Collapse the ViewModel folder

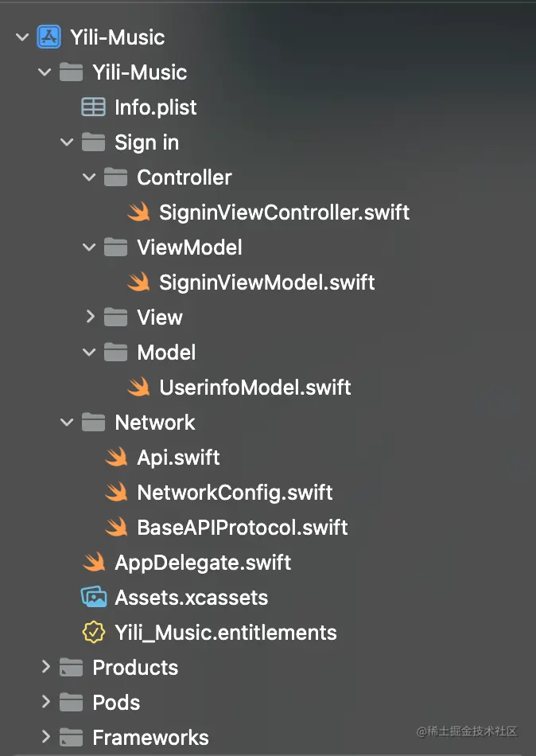coord(89,247)
